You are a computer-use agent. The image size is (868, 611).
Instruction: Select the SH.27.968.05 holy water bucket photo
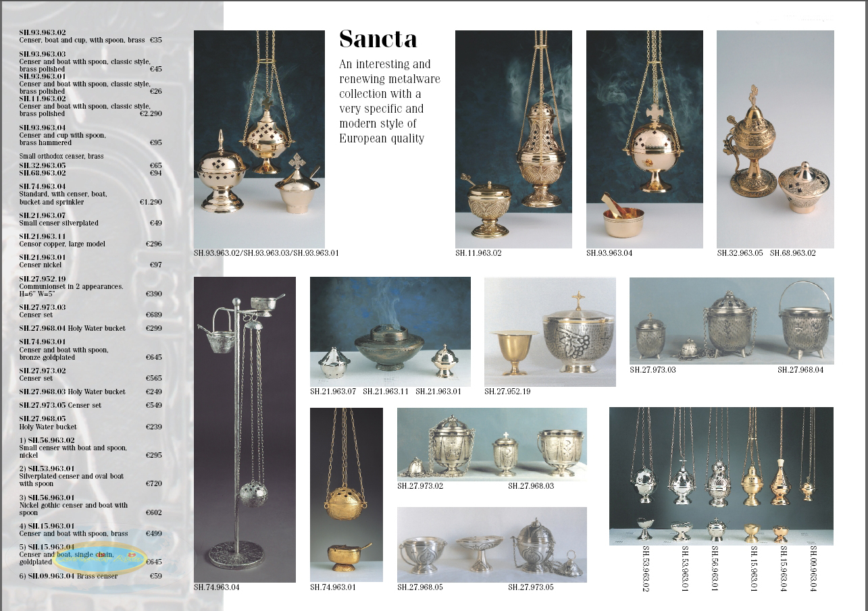[492, 544]
